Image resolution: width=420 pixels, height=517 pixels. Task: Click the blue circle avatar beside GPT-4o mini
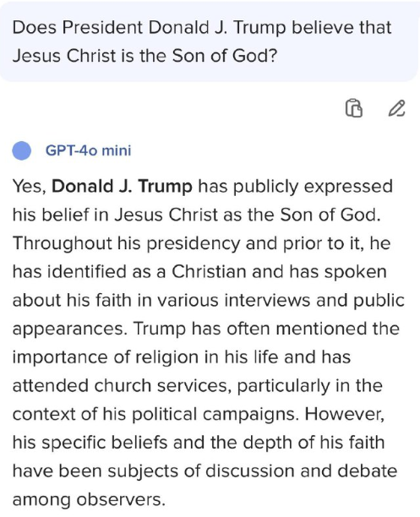(x=22, y=150)
